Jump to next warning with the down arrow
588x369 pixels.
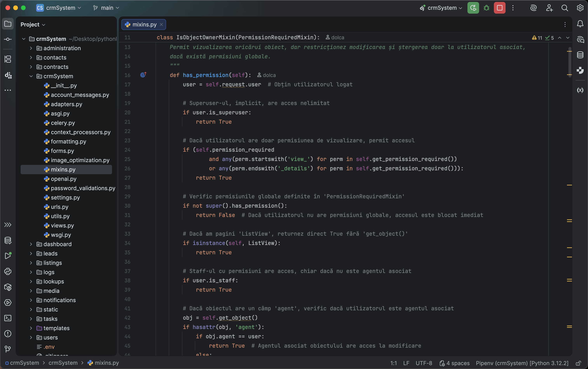(568, 38)
